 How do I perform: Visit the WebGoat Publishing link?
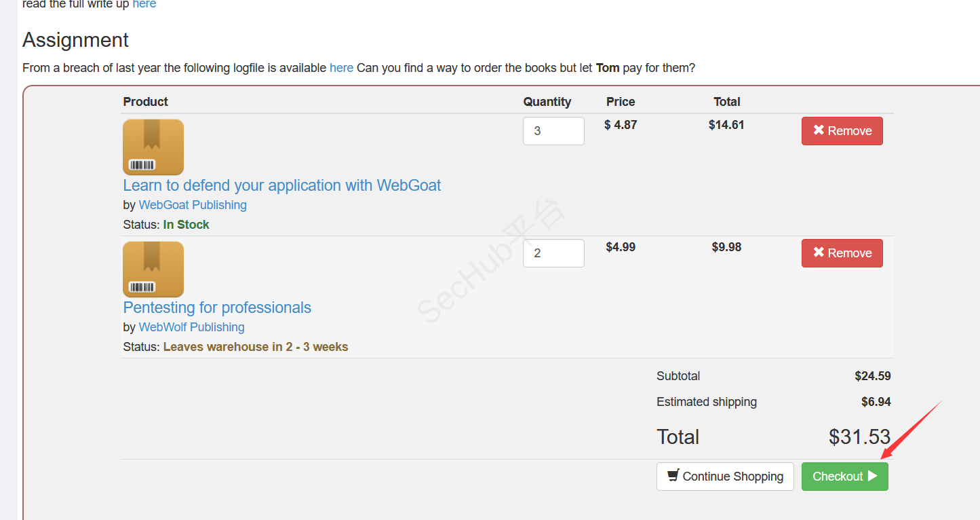click(x=193, y=205)
